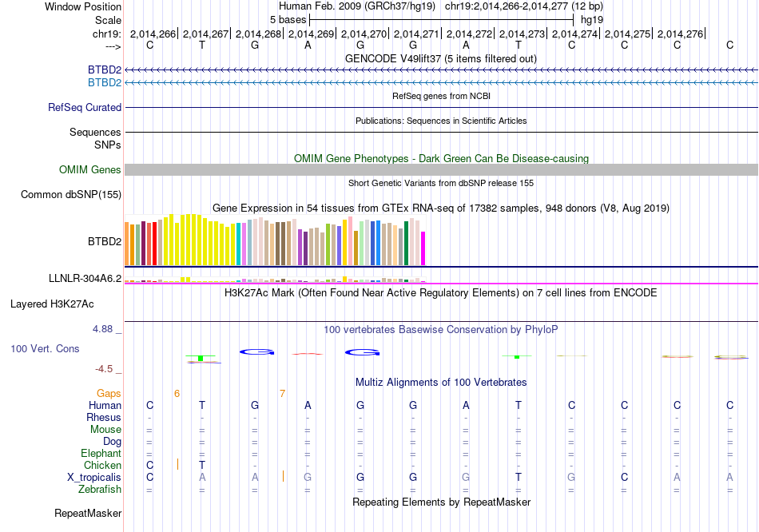Open the RefSeq Curated track label
759x532 pixels.
pos(85,108)
